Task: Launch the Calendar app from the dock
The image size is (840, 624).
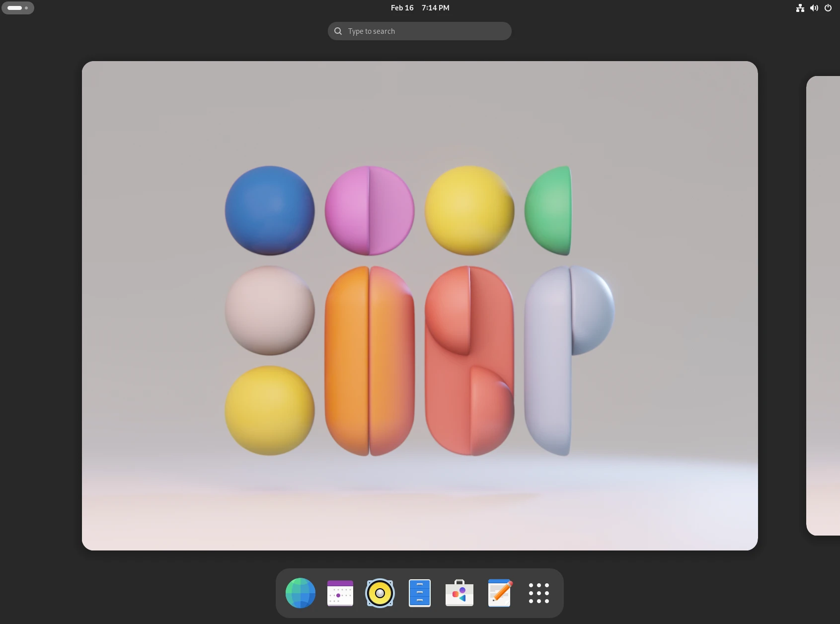Action: click(x=340, y=593)
